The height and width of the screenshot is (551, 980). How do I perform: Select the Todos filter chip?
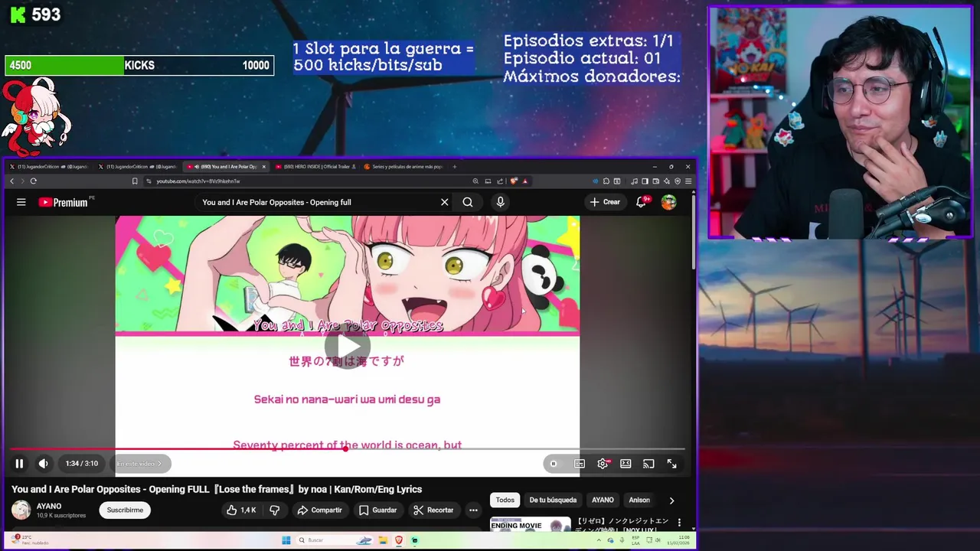[x=505, y=500]
